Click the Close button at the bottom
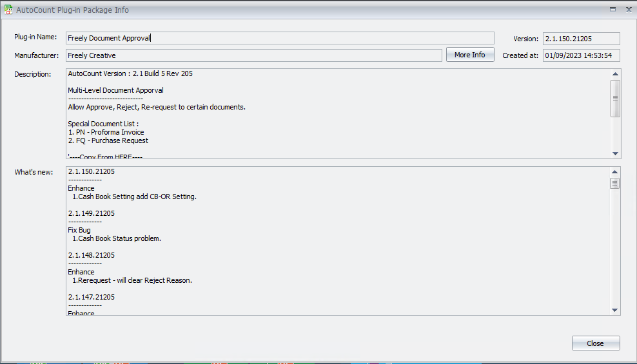This screenshot has width=637, height=364. click(x=596, y=343)
